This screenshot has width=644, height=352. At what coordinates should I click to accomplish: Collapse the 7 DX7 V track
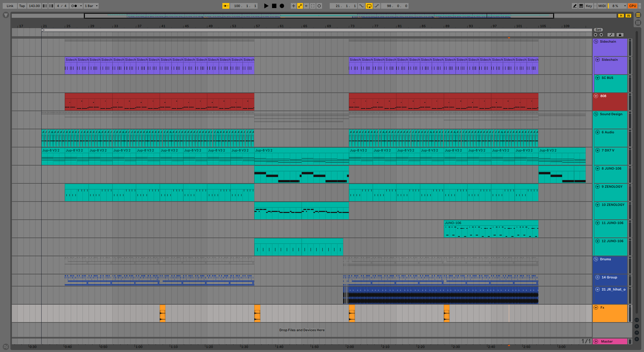tap(597, 150)
